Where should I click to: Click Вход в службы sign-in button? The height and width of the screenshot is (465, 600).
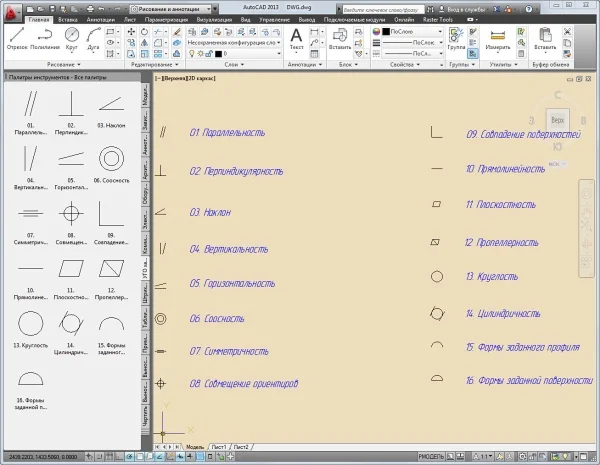[463, 9]
